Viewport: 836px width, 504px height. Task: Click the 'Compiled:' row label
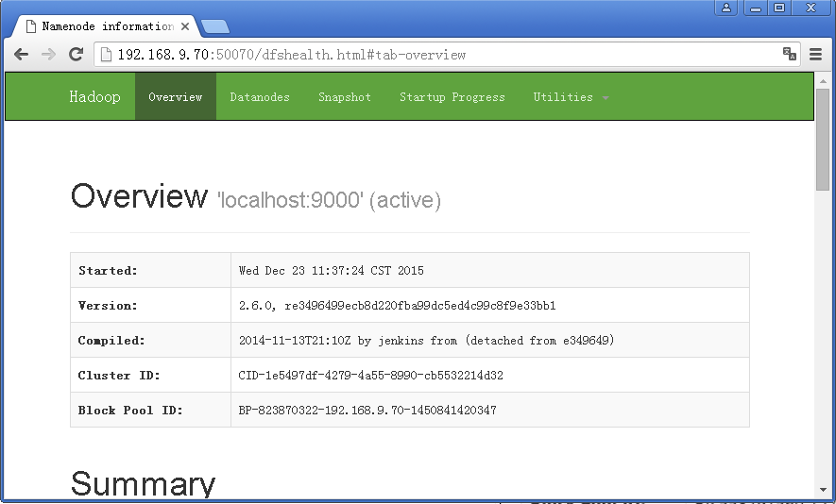(x=111, y=341)
